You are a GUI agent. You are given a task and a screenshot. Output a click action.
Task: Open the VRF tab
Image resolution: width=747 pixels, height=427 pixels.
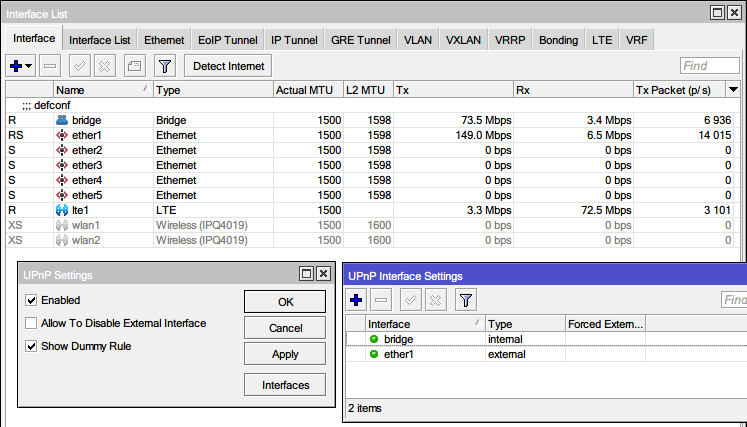(x=636, y=40)
